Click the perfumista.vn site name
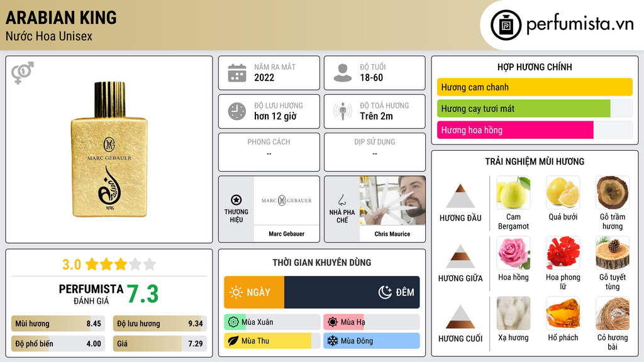This screenshot has width=644, height=362. click(580, 24)
